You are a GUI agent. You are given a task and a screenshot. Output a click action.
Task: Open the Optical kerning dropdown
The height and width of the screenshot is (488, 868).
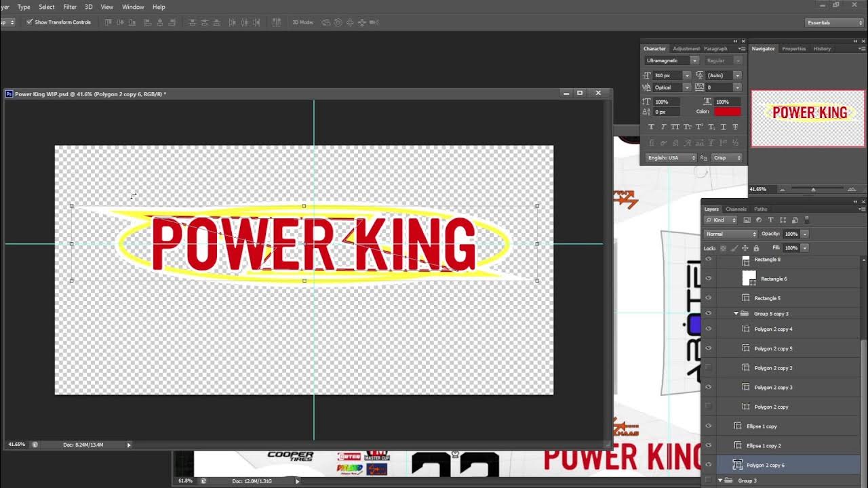(x=687, y=87)
